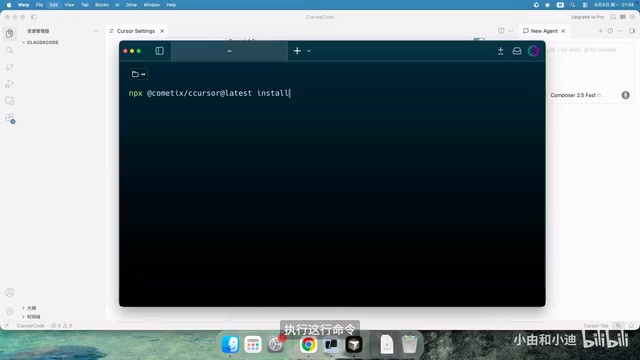Click Cursor Tab in the status bar

point(596,326)
